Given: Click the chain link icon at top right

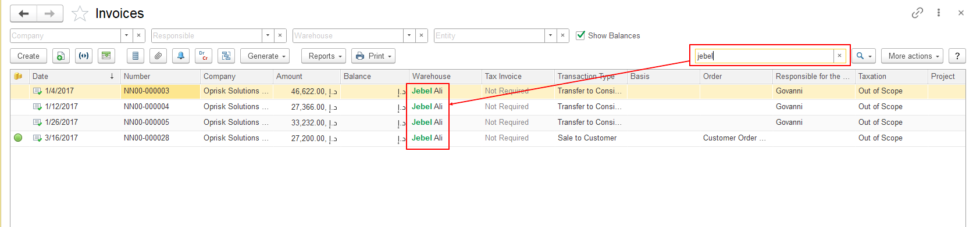Looking at the screenshot, I should pyautogui.click(x=917, y=13).
